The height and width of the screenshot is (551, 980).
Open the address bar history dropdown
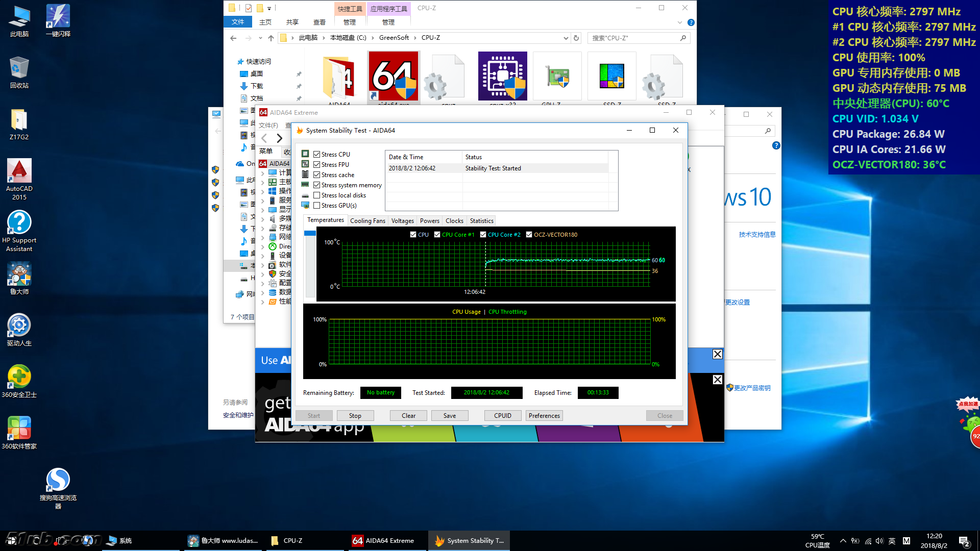click(x=566, y=38)
